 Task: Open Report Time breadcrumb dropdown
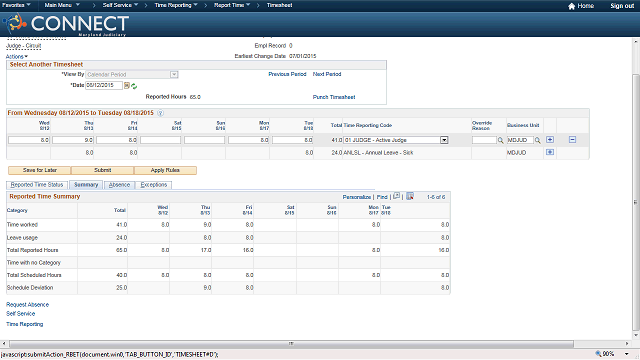click(232, 5)
